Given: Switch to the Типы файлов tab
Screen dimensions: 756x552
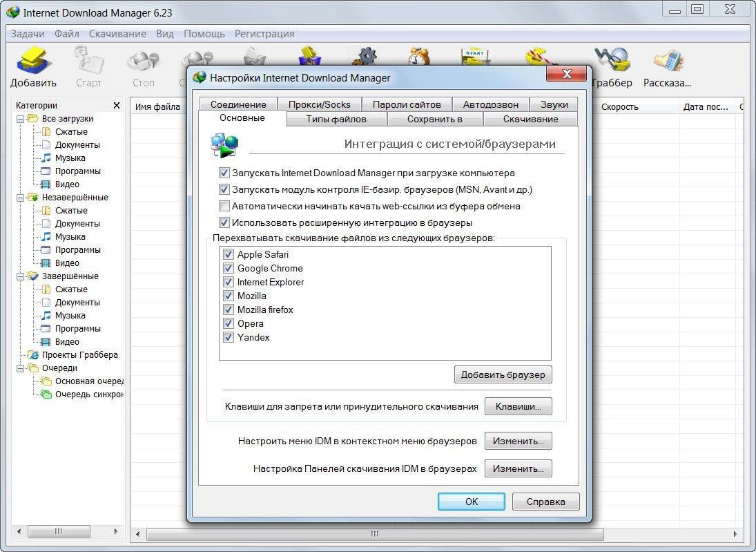Looking at the screenshot, I should point(336,120).
